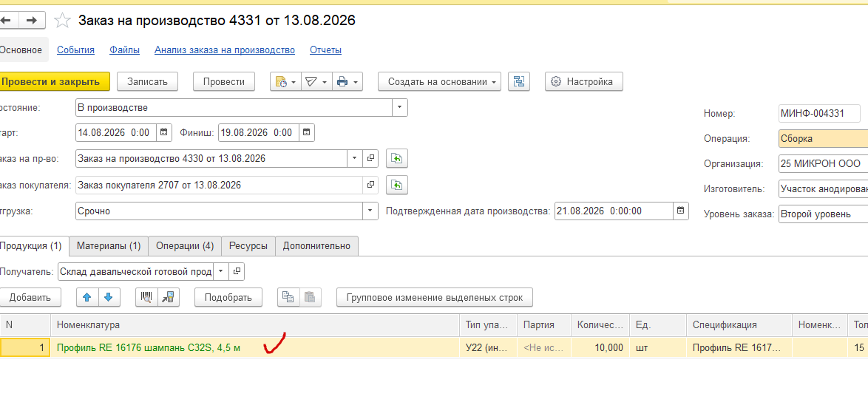Select the Ресурсы tab
The image size is (868, 405).
coord(248,245)
